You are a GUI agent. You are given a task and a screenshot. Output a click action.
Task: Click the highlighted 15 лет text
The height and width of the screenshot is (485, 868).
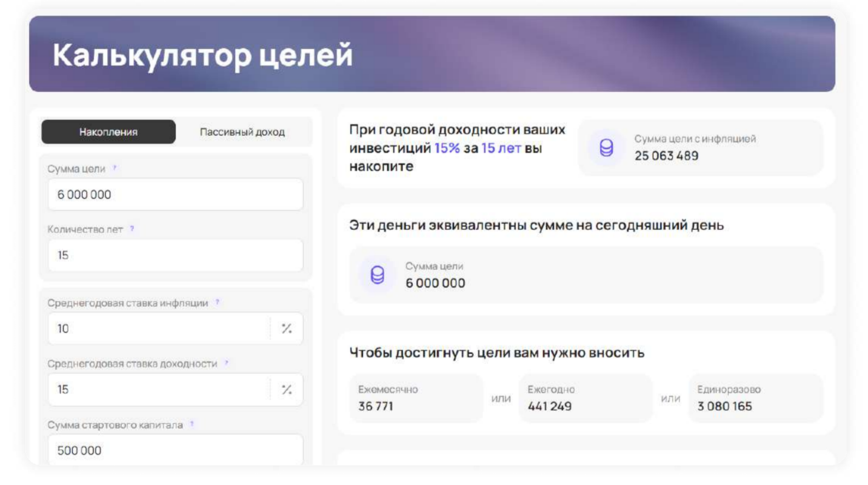(x=501, y=148)
